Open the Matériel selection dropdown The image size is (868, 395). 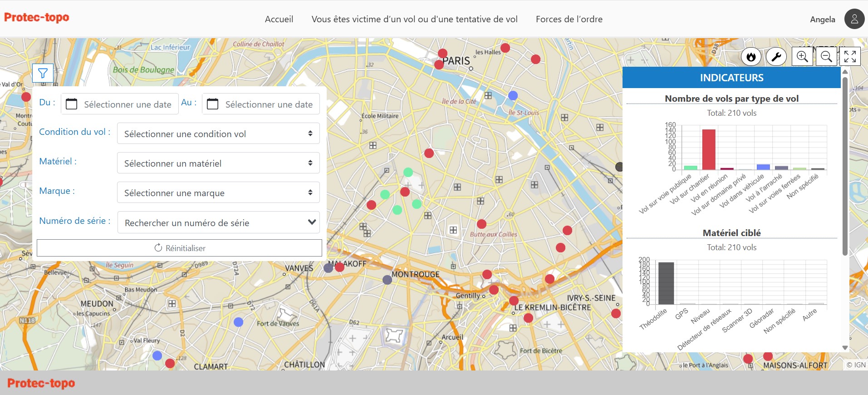click(x=218, y=163)
